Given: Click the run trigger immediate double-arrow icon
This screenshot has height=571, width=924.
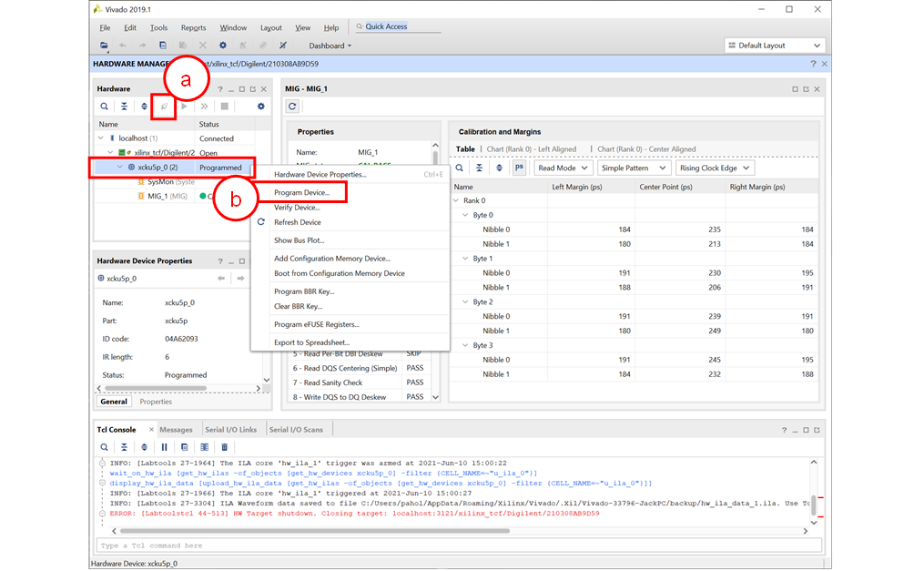Looking at the screenshot, I should click(x=205, y=107).
